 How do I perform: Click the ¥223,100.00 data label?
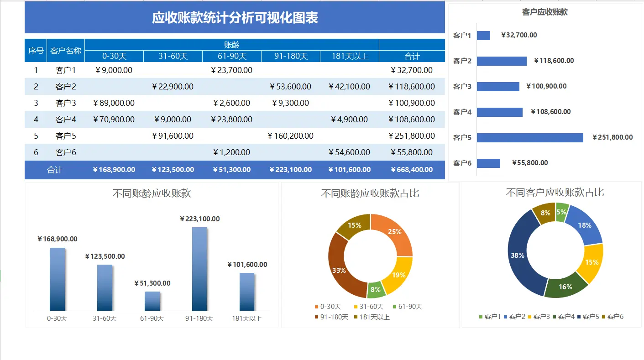tap(200, 219)
